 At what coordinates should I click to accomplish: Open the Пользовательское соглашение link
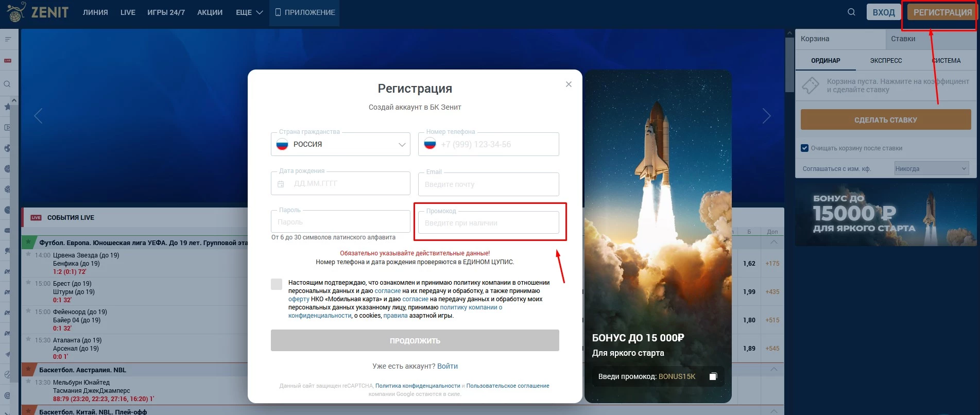(508, 386)
